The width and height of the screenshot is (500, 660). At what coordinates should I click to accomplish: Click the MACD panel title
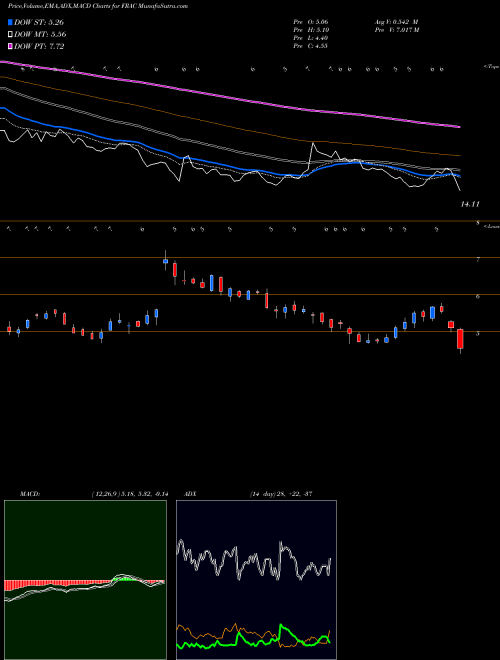(30, 494)
